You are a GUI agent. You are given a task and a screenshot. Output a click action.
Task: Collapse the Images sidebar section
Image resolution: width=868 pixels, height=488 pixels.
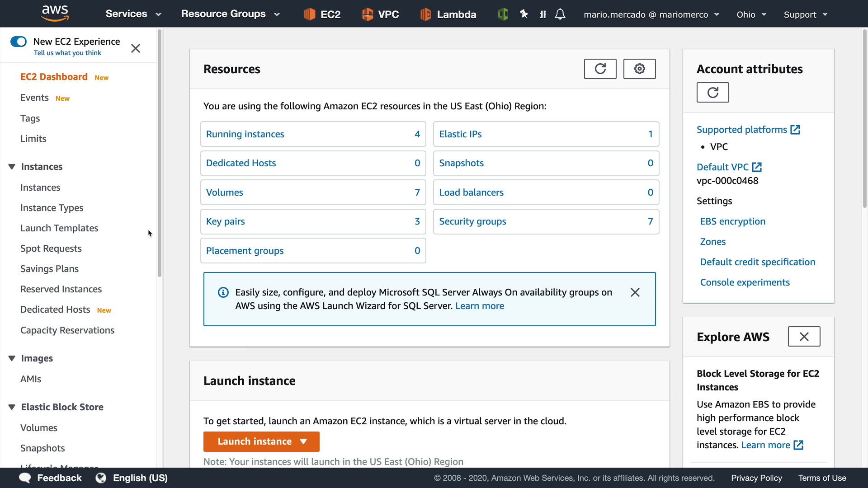click(12, 358)
